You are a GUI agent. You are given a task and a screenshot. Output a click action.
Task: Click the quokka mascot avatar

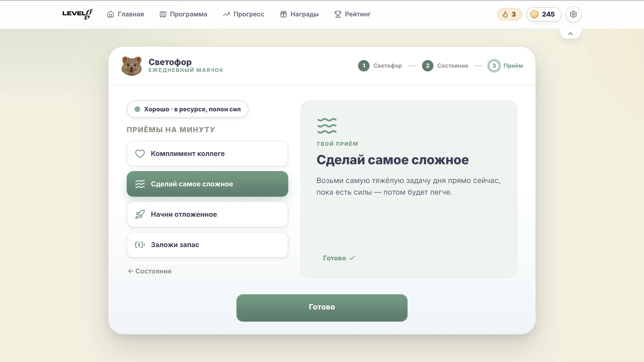tap(131, 66)
